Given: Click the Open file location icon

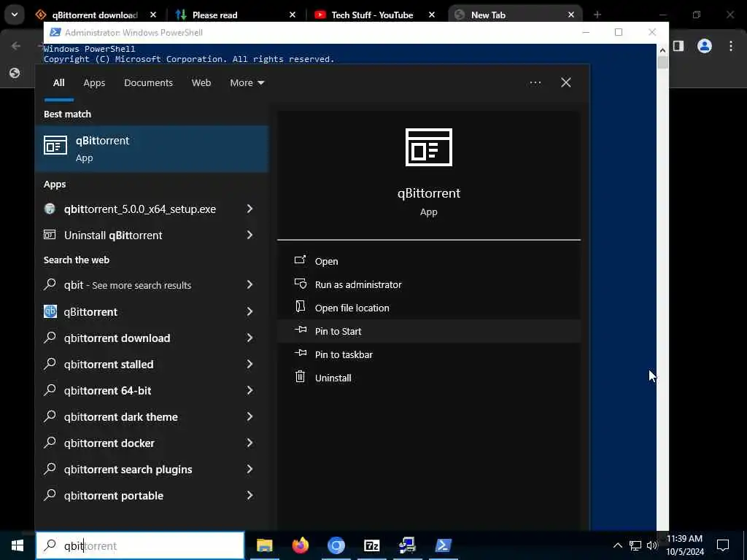Looking at the screenshot, I should 300,307.
